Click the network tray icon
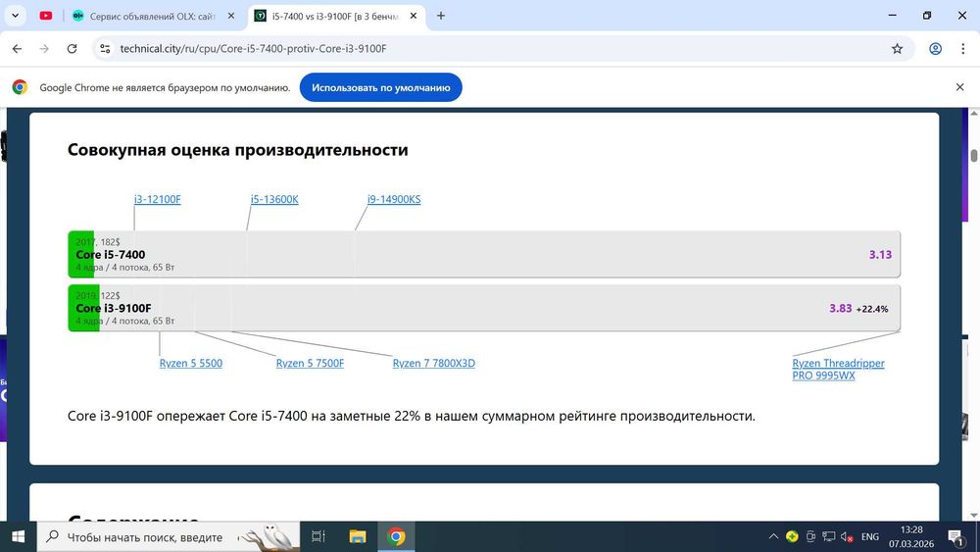The width and height of the screenshot is (980, 552). [829, 536]
